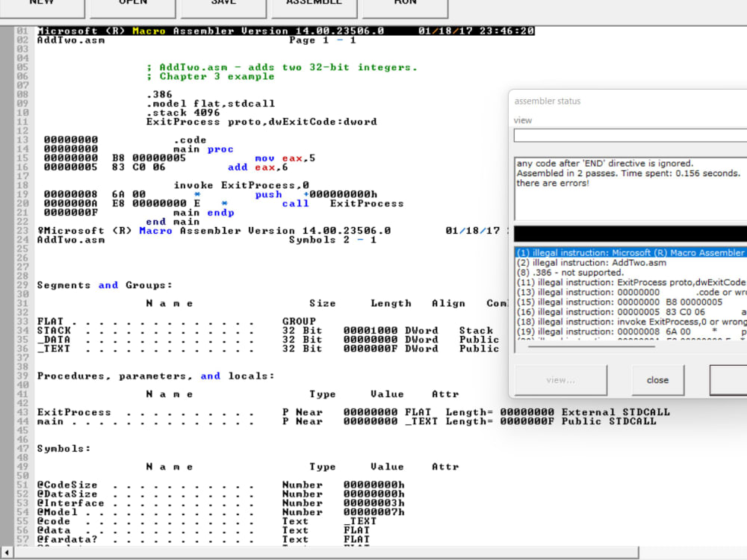747x560 pixels.
Task: Click the '; Chapter 3 example' comment
Action: (x=211, y=76)
